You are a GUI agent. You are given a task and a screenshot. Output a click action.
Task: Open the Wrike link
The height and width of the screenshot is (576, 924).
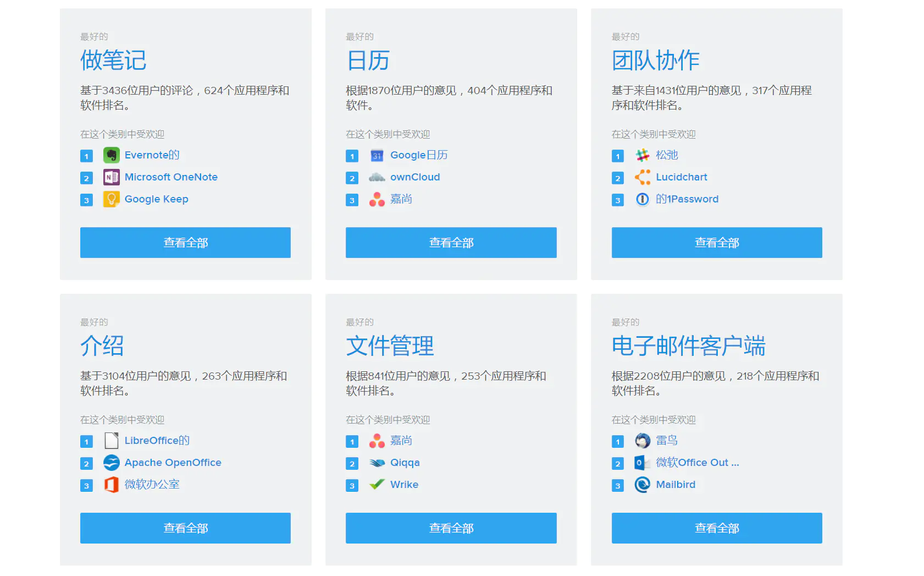point(405,485)
